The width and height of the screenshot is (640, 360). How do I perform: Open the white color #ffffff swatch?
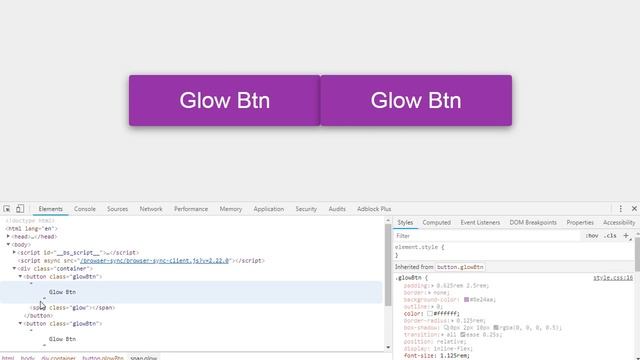[430, 313]
